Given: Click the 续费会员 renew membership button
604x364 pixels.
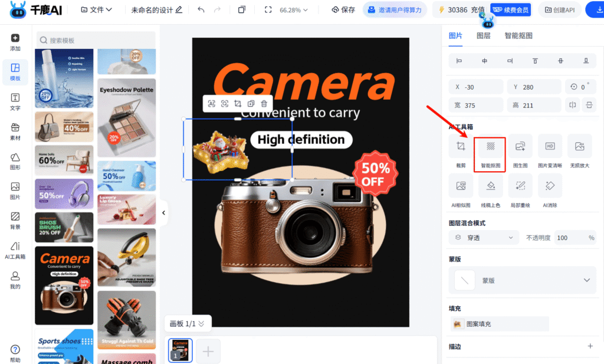Looking at the screenshot, I should 510,10.
